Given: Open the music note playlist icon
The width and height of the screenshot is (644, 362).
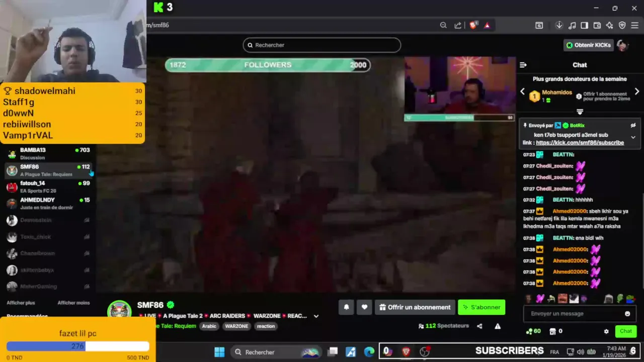Looking at the screenshot, I should click(572, 25).
